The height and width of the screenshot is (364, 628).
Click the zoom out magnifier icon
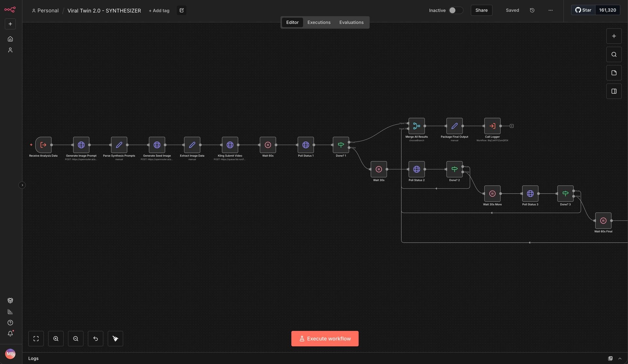click(x=76, y=338)
